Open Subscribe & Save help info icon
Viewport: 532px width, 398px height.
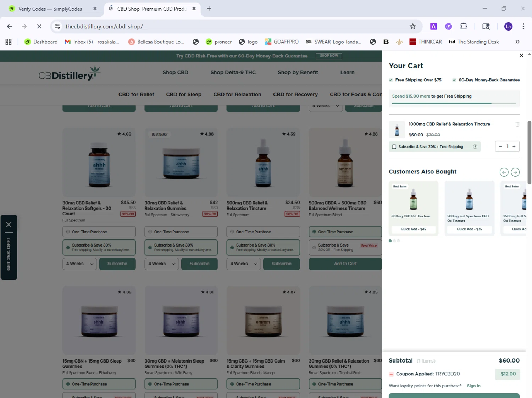click(x=475, y=147)
